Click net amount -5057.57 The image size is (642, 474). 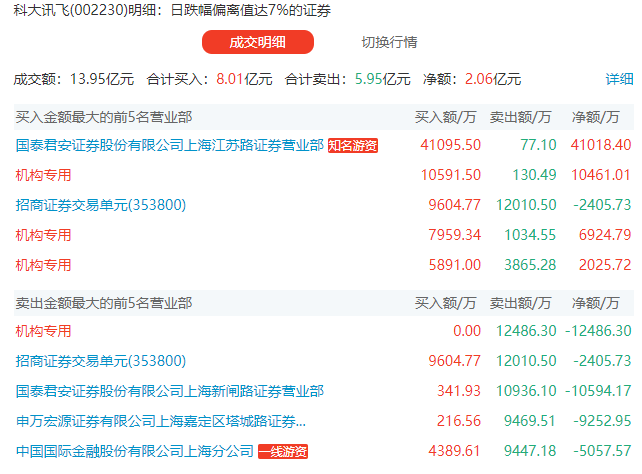602,451
